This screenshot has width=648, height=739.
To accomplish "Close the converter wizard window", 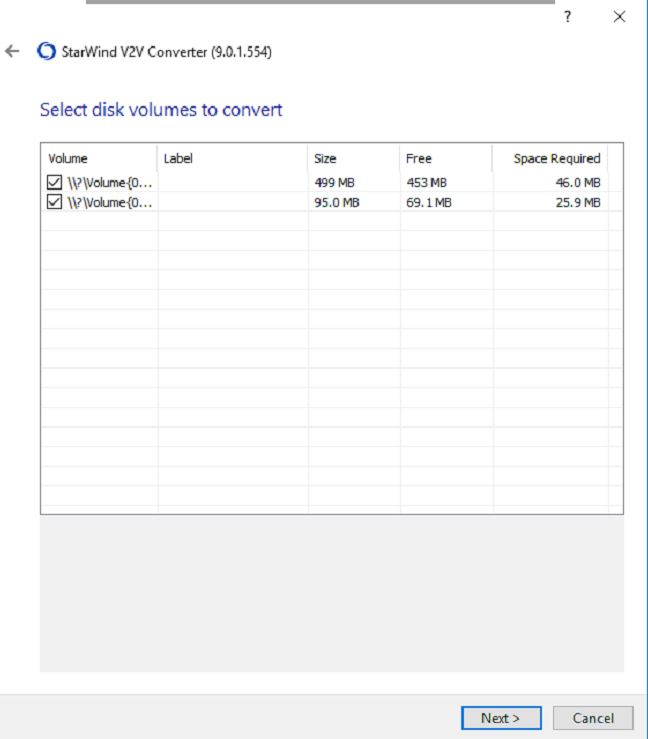I will tap(619, 16).
